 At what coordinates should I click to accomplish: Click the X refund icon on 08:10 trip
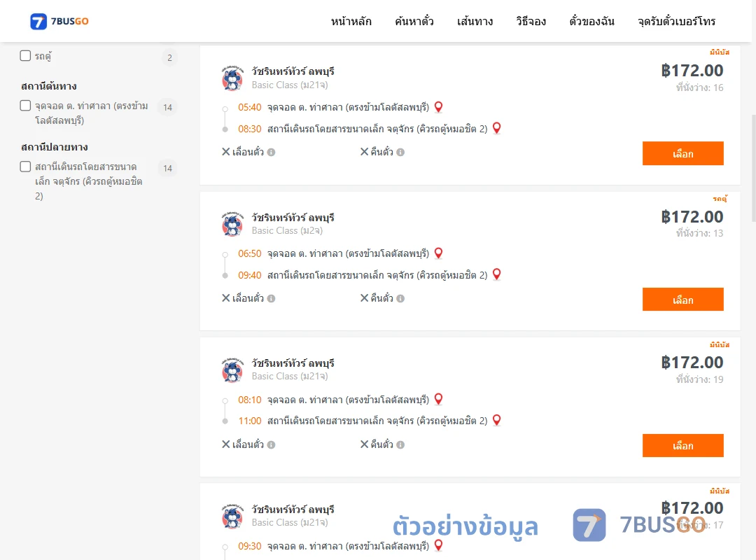pyautogui.click(x=365, y=444)
